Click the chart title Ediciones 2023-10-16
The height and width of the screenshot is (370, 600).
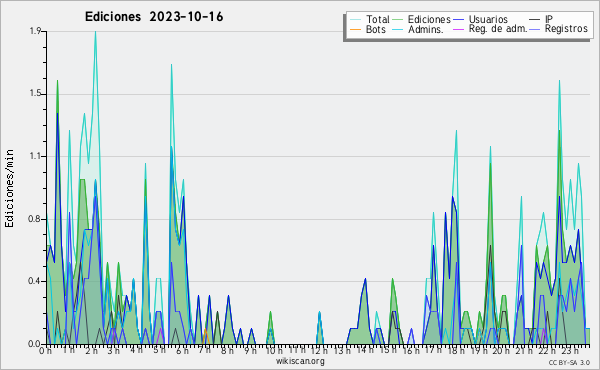154,17
